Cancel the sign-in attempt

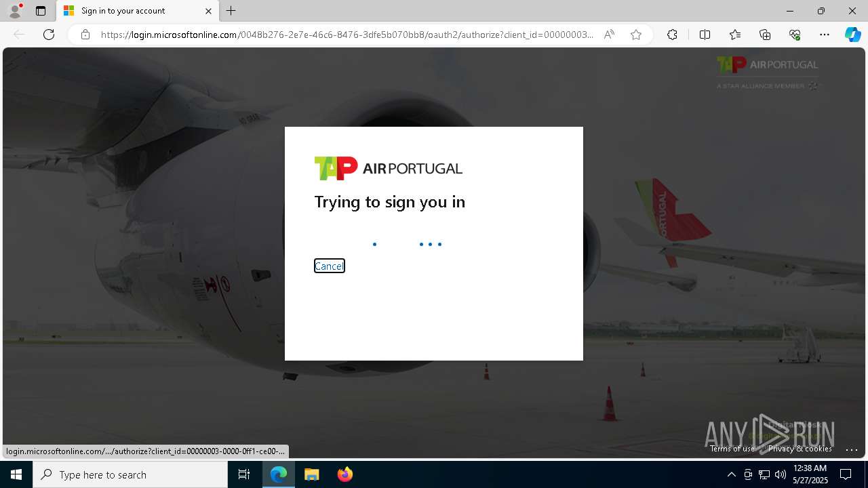[x=330, y=266]
